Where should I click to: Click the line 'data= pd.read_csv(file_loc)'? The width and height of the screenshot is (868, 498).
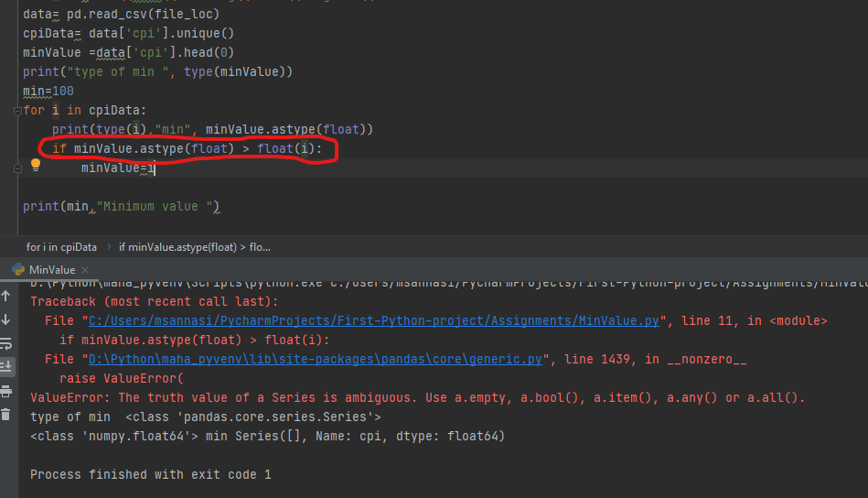tap(122, 14)
